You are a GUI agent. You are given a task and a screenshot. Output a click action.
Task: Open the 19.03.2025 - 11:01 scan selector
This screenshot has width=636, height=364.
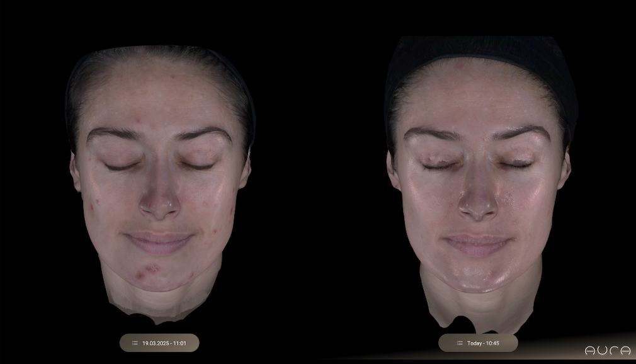(x=159, y=343)
